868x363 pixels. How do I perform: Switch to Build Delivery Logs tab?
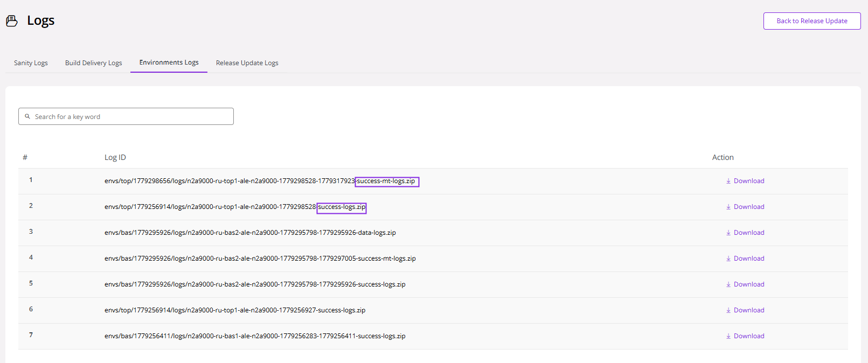[x=94, y=63]
